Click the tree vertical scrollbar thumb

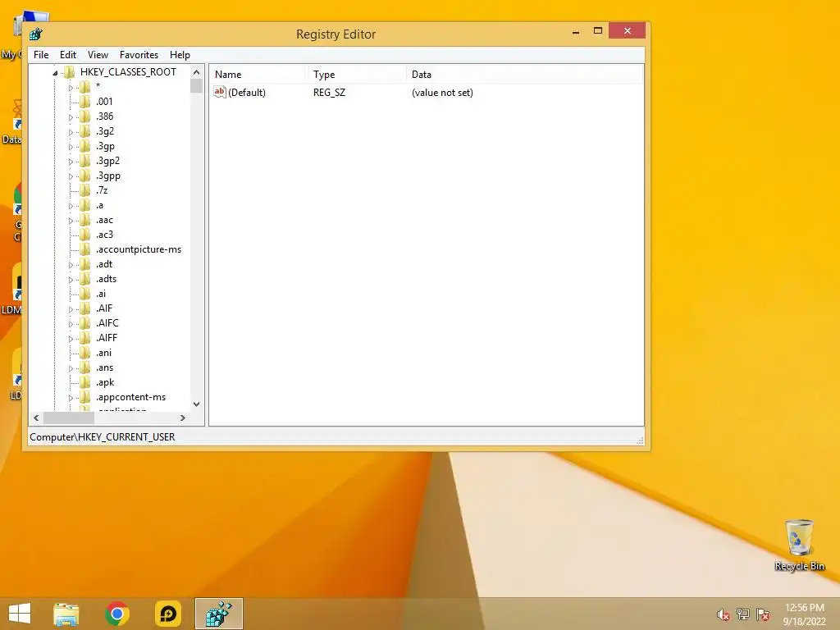(x=197, y=86)
